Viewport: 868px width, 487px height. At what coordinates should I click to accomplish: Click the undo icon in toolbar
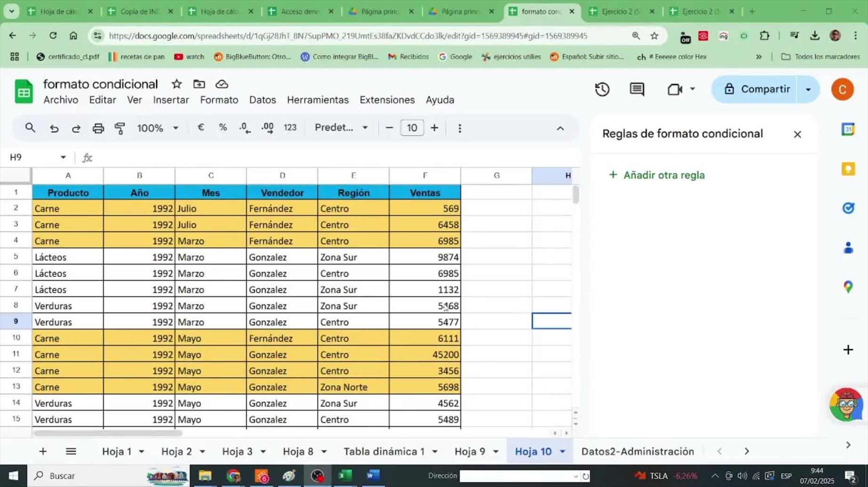(x=54, y=128)
